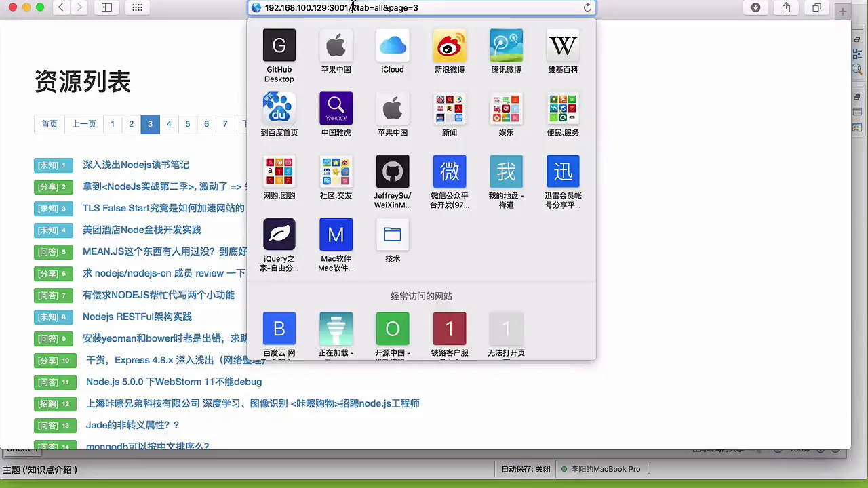Select pagination page 6
Screen dimensions: 868x488
(x=206, y=124)
